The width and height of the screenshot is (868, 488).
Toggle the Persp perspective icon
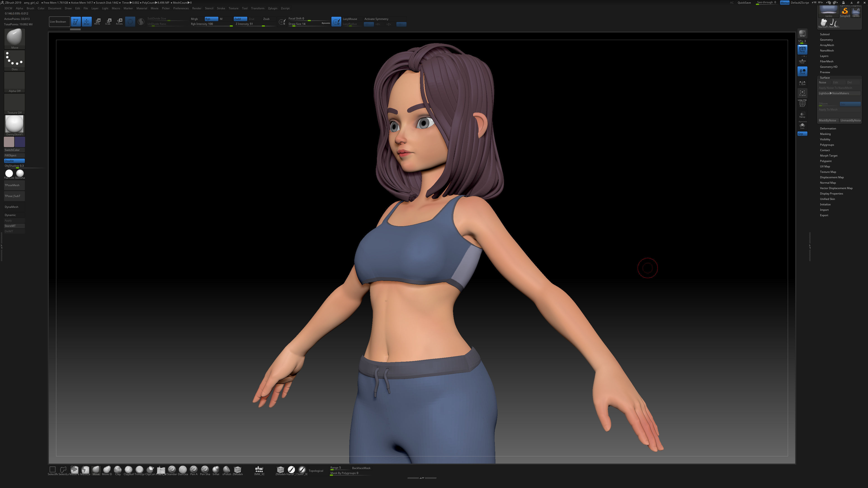[802, 49]
